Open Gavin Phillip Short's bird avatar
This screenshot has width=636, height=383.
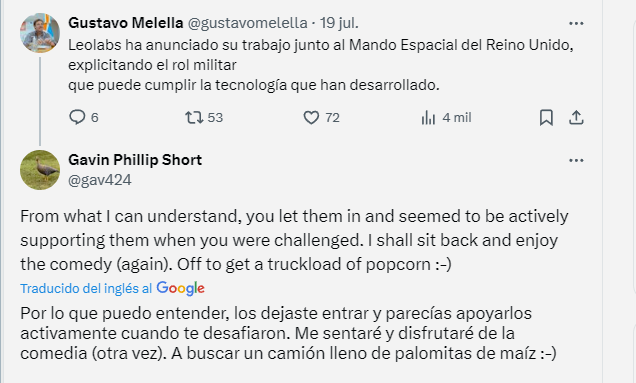point(40,170)
